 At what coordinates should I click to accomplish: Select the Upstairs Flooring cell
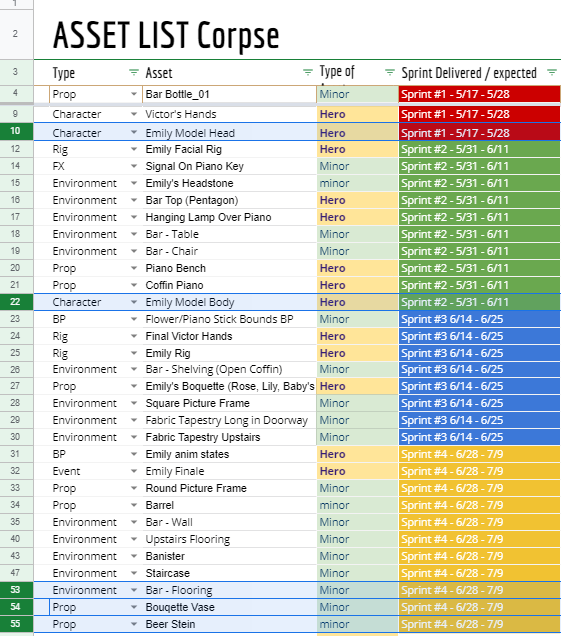coord(229,539)
